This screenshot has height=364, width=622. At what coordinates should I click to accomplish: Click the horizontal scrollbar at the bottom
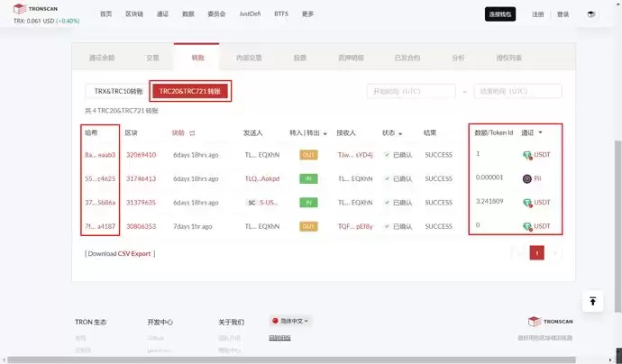click(291, 359)
